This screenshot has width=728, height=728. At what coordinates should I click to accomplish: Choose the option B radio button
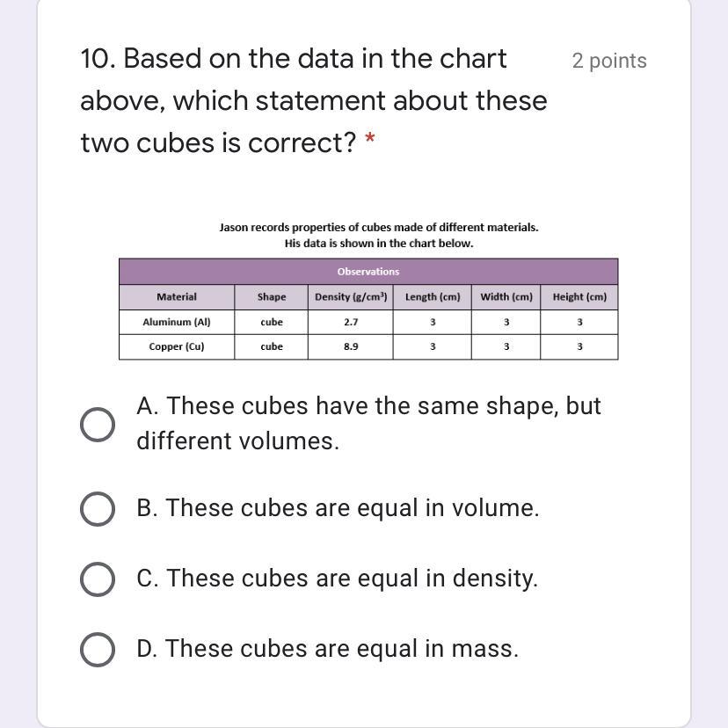click(98, 508)
